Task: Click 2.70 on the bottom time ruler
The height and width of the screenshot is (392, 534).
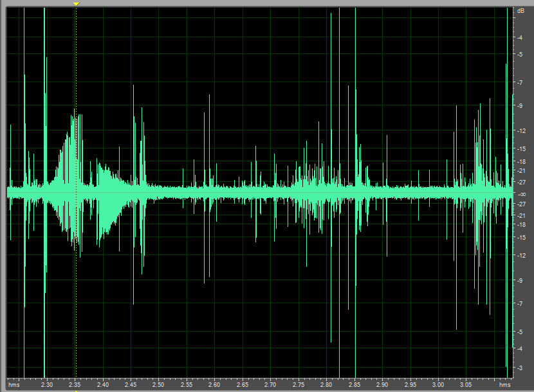Action: (x=270, y=385)
